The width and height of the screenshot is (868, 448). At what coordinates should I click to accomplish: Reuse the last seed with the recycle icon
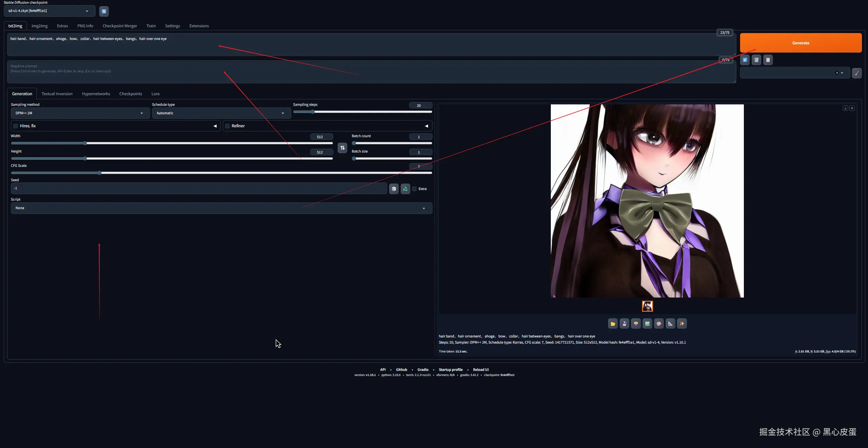pyautogui.click(x=405, y=189)
